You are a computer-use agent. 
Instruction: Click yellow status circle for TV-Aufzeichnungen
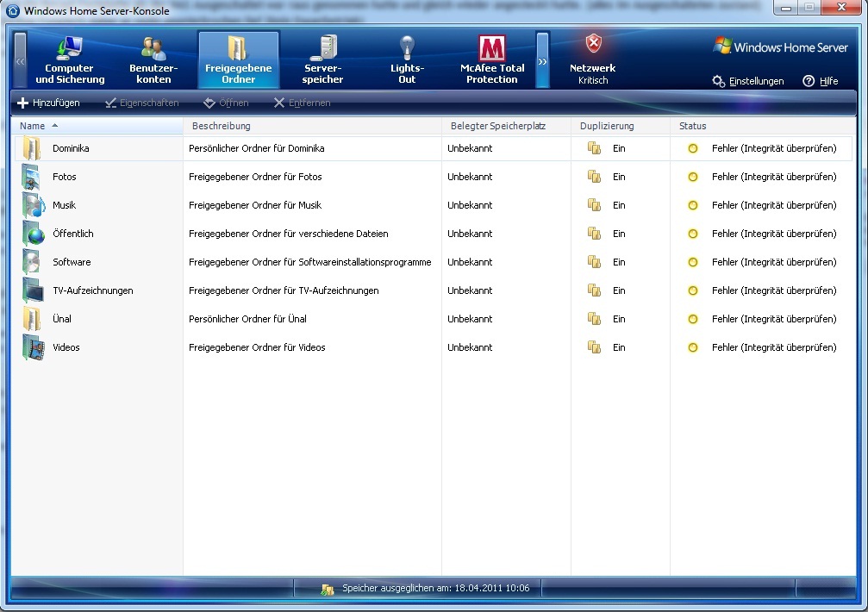tap(692, 290)
